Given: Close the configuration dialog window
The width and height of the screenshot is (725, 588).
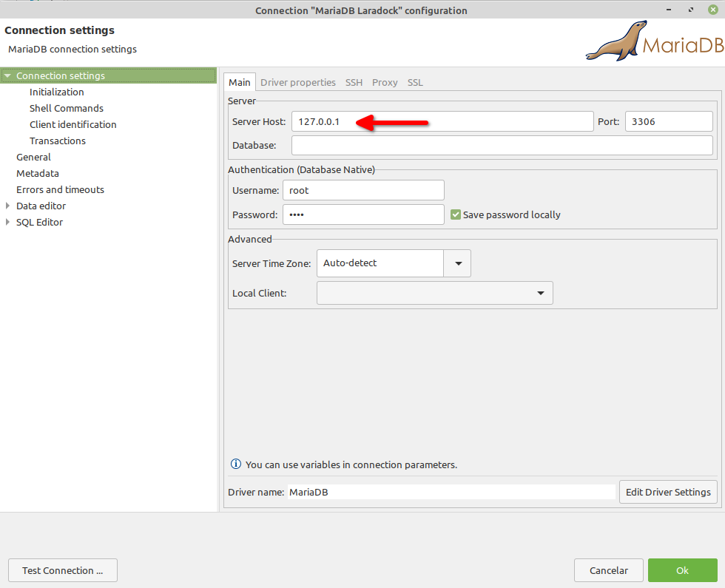Looking at the screenshot, I should pos(713,10).
